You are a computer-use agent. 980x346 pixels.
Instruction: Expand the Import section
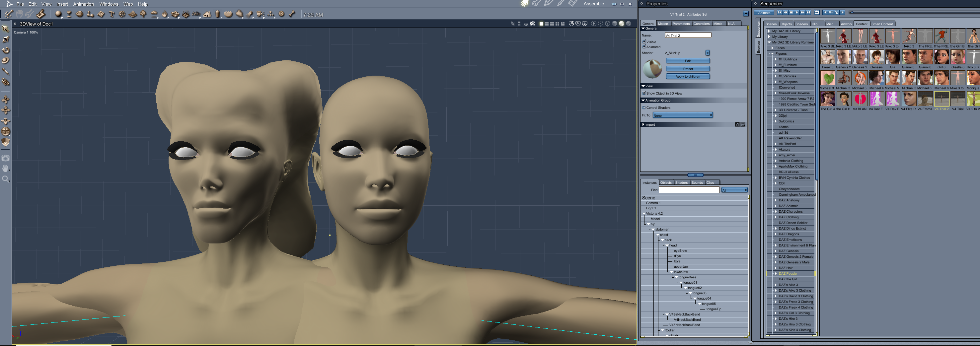643,124
